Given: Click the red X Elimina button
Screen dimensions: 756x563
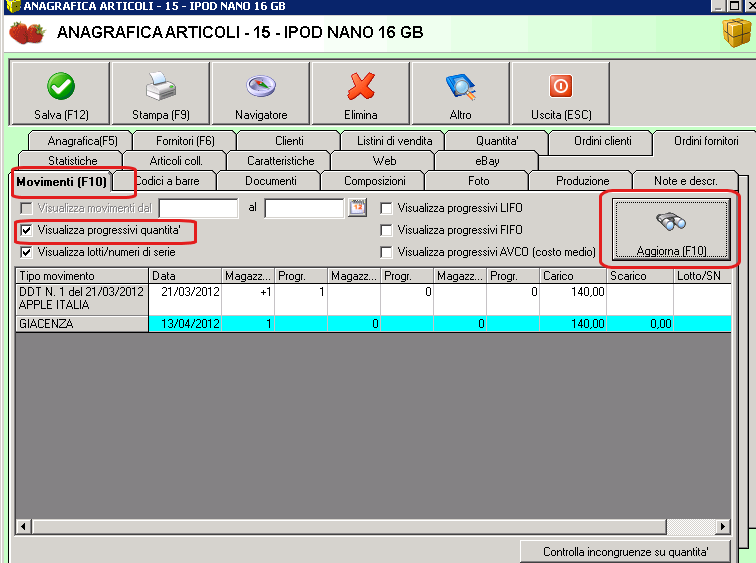Looking at the screenshot, I should [x=361, y=94].
